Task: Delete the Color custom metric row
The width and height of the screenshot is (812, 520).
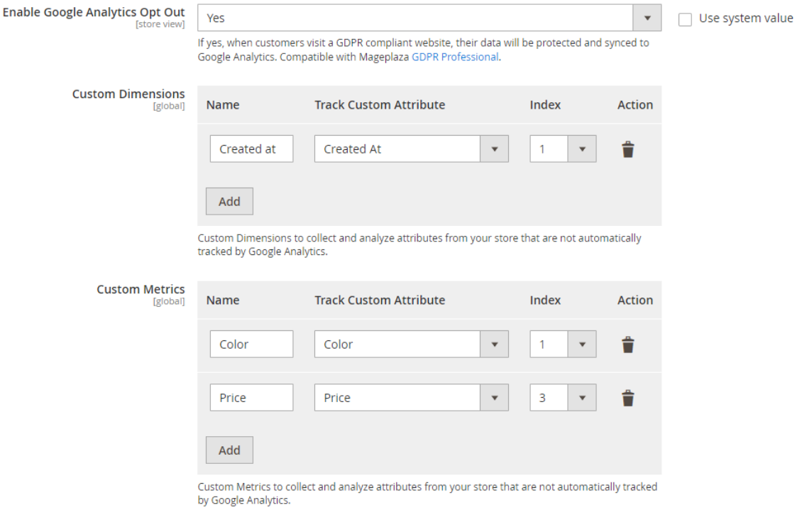Action: (627, 345)
